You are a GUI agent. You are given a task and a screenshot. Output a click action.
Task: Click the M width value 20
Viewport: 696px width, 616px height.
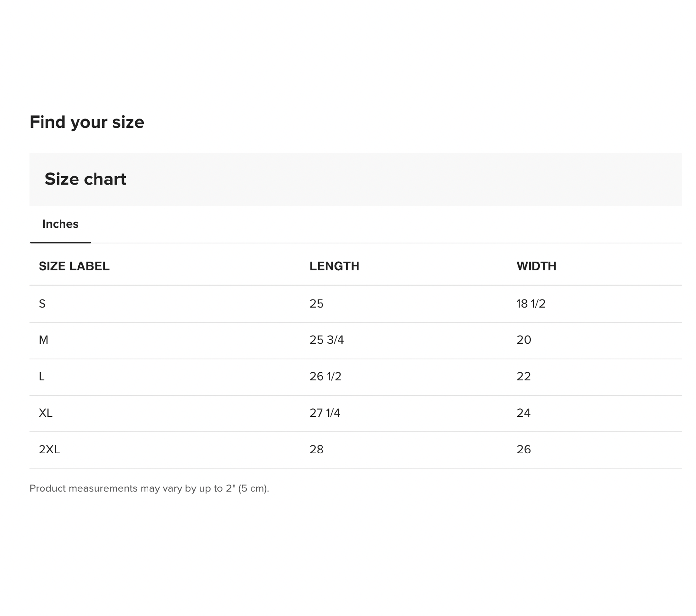[523, 340]
